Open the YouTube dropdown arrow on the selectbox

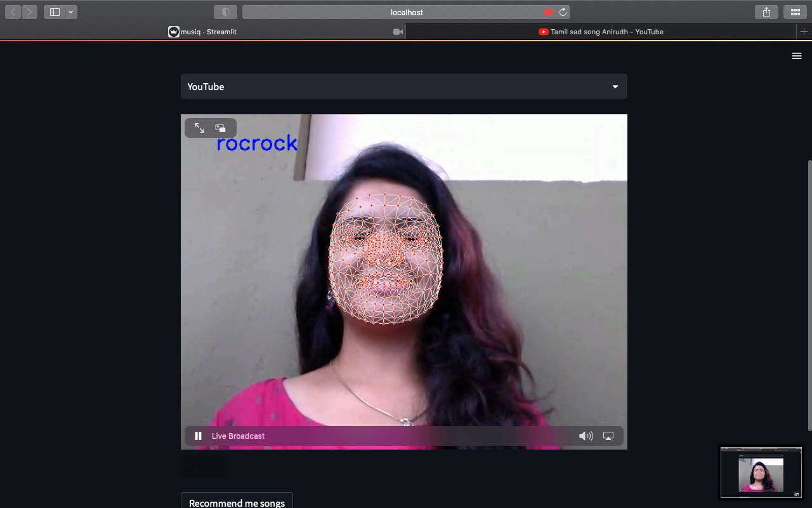(615, 86)
